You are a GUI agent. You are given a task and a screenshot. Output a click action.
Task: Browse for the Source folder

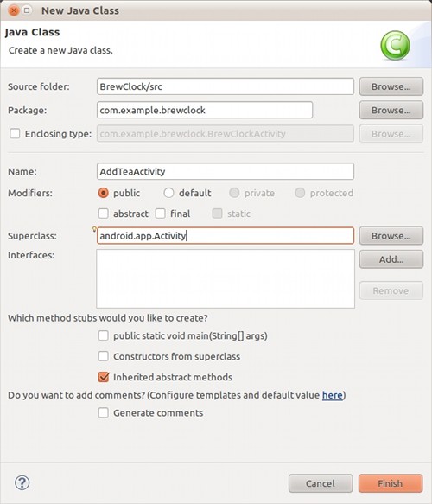point(391,86)
